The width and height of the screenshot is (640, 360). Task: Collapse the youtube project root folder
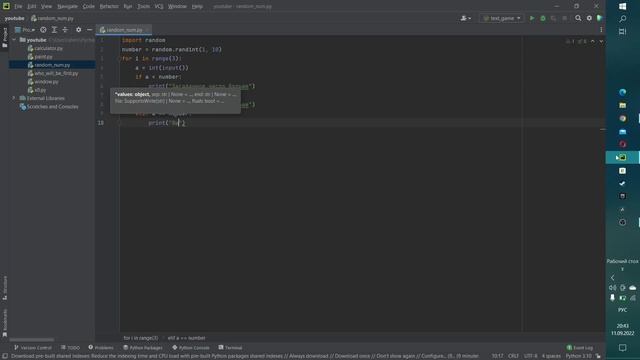(x=14, y=40)
